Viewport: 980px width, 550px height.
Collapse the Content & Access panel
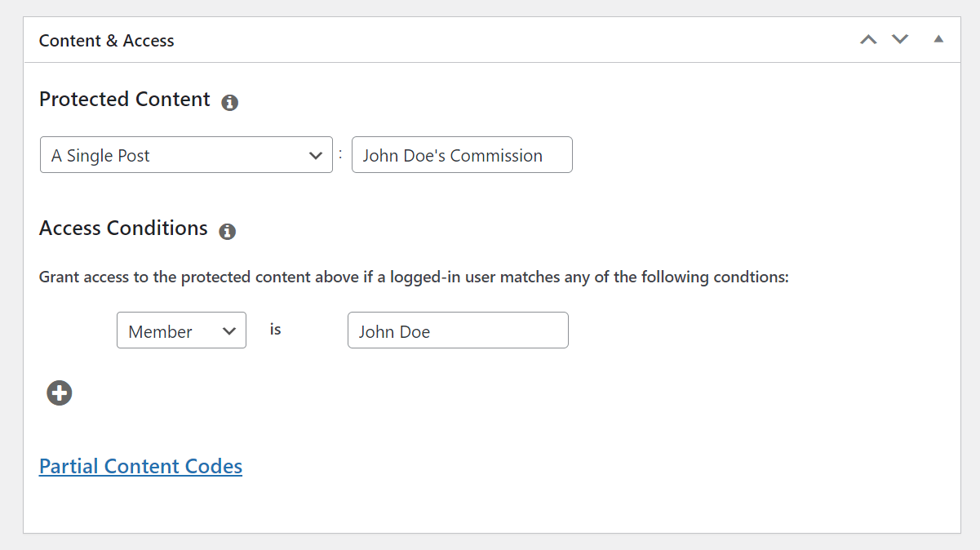pos(938,38)
